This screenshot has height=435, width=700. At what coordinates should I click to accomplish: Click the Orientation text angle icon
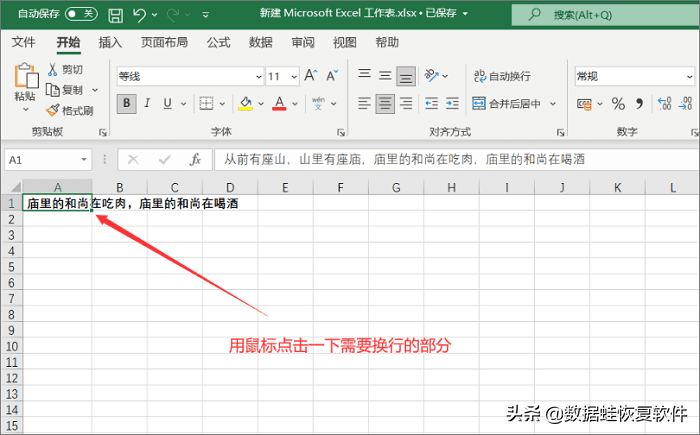(431, 75)
